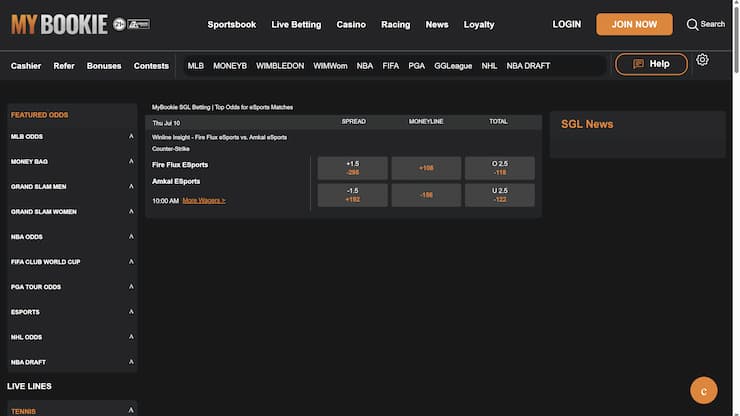Screen dimensions: 740x416
Task: Select the PGA quick link
Action: 416,66
